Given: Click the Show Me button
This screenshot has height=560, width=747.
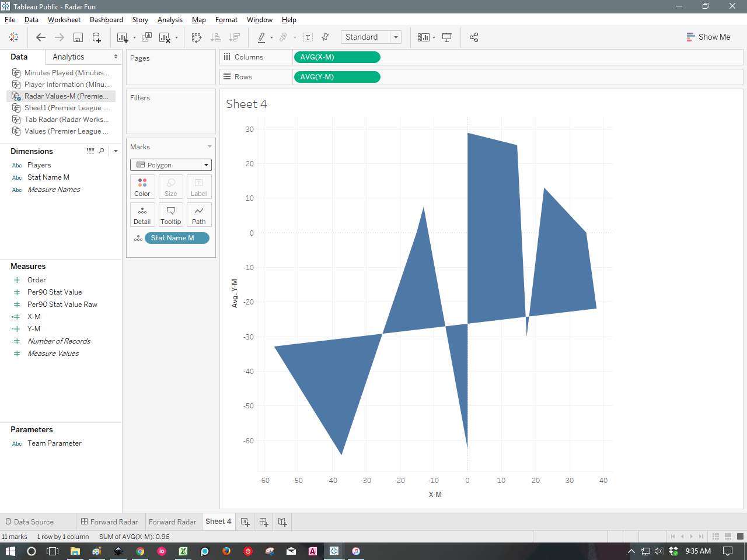Looking at the screenshot, I should coord(708,37).
